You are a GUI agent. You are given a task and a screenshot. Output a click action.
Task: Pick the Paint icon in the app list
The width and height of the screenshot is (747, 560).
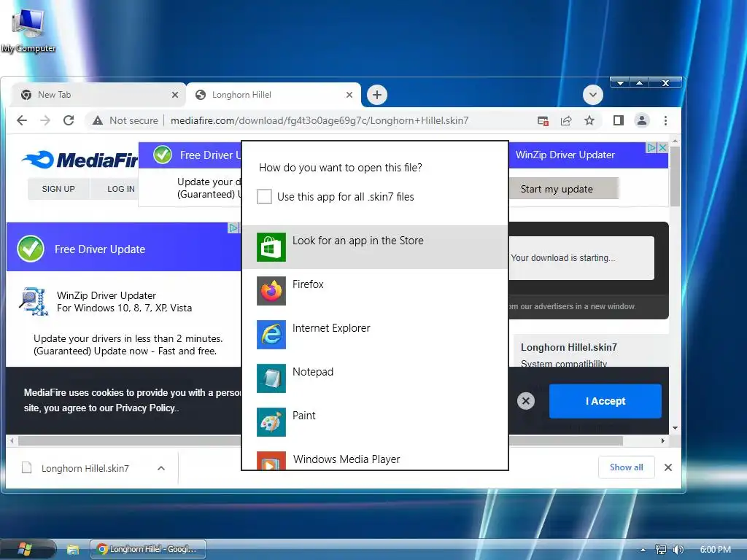(x=271, y=422)
